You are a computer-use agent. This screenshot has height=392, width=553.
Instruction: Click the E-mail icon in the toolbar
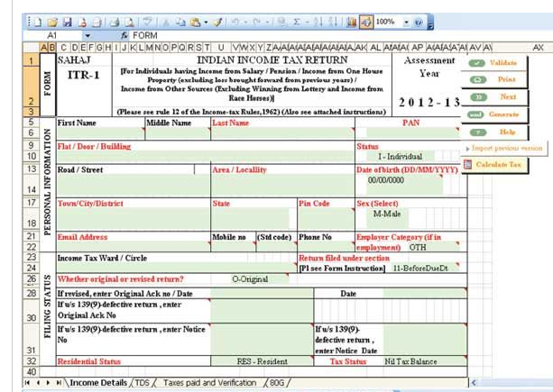97,22
